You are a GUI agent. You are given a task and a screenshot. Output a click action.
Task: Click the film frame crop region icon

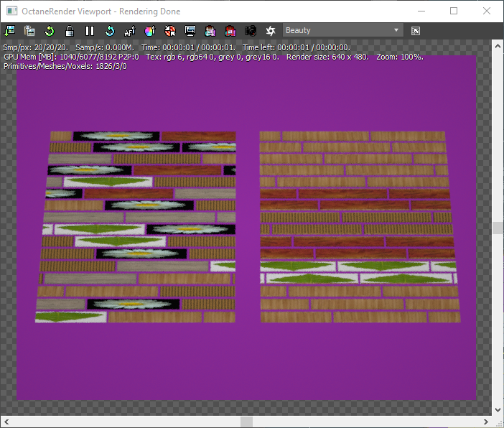(x=210, y=31)
